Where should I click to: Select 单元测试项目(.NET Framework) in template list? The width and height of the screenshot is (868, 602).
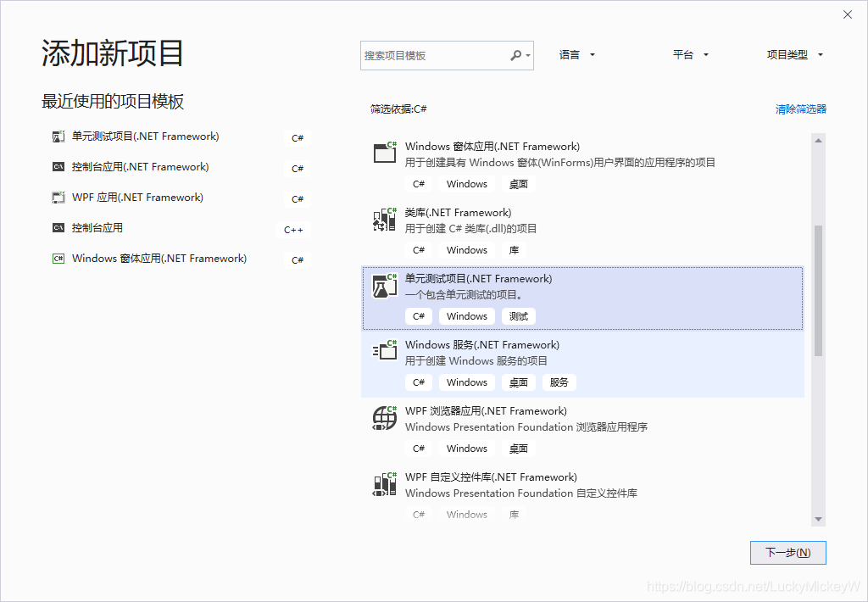[478, 279]
